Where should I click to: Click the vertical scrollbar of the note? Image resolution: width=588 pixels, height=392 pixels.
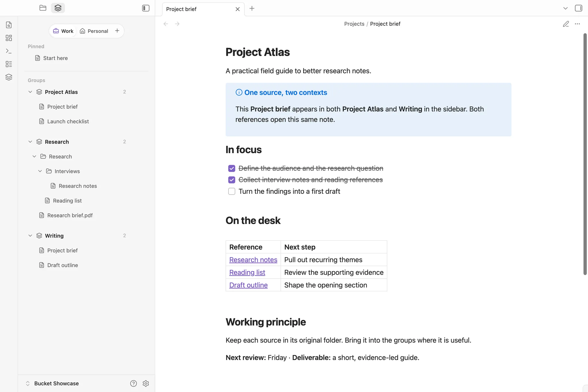click(x=585, y=154)
